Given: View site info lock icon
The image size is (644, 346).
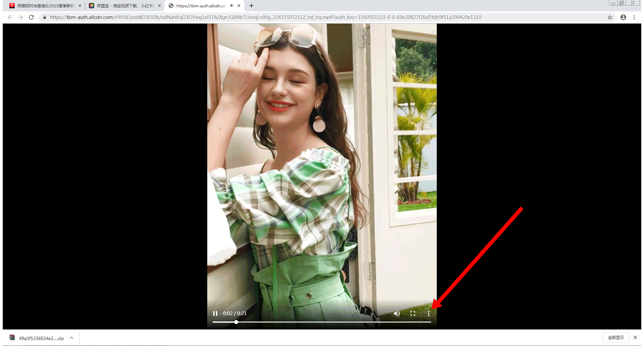Looking at the screenshot, I should click(44, 17).
